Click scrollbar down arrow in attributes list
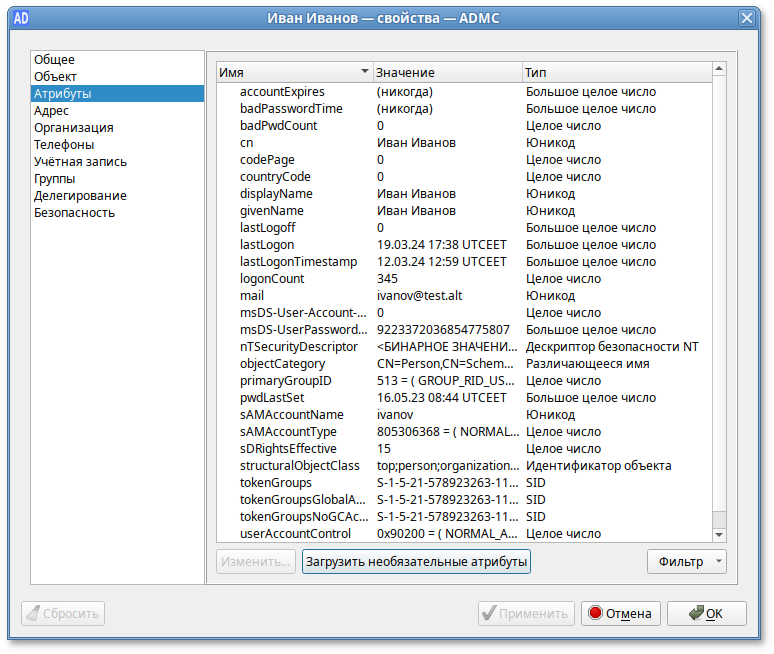The image size is (774, 654). pos(719,533)
